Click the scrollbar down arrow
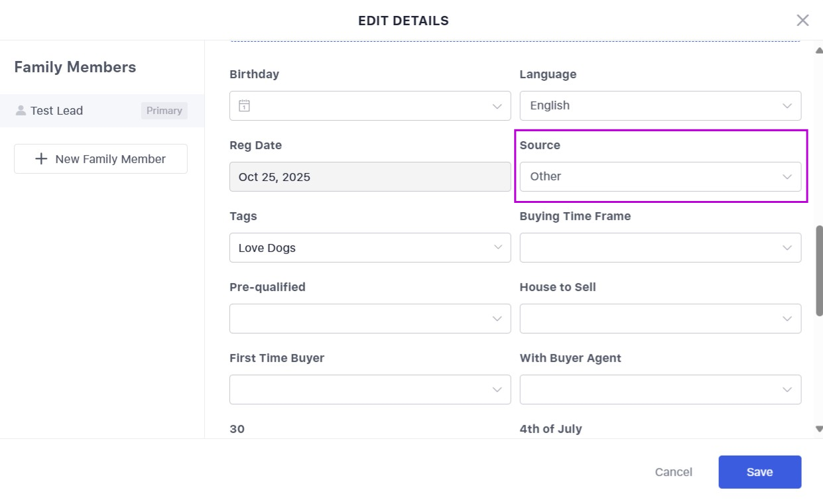This screenshot has height=504, width=823. point(818,429)
